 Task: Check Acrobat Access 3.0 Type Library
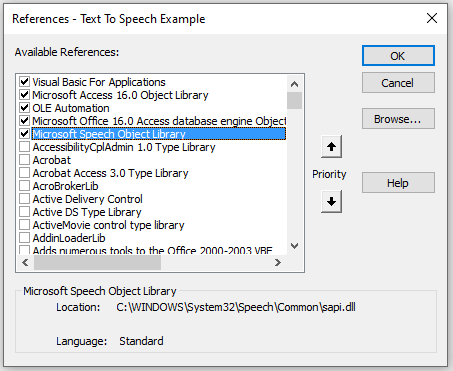(x=24, y=173)
